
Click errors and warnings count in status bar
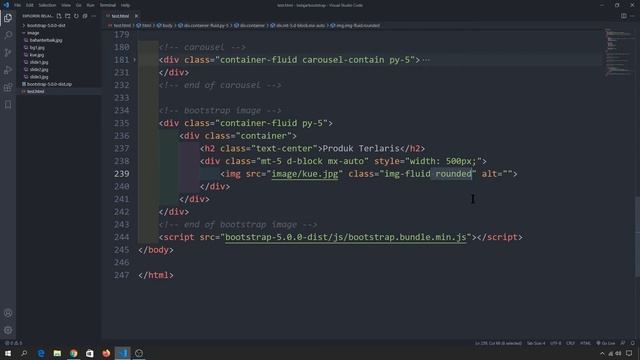[x=14, y=343]
